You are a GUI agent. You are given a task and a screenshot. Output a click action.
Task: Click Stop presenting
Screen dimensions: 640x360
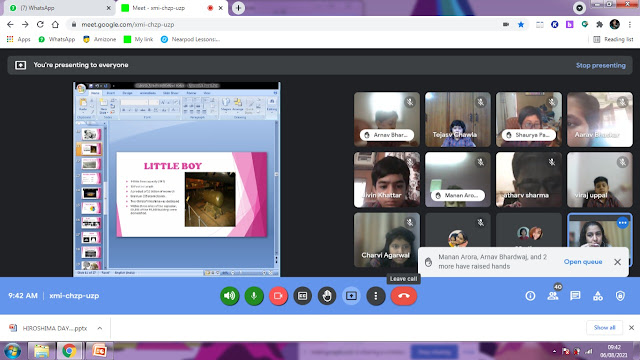[600, 65]
